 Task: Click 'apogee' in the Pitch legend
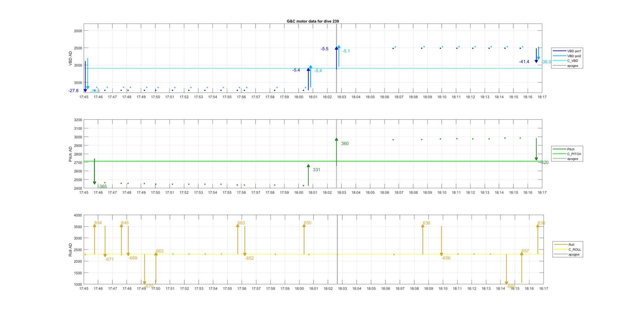point(573,159)
